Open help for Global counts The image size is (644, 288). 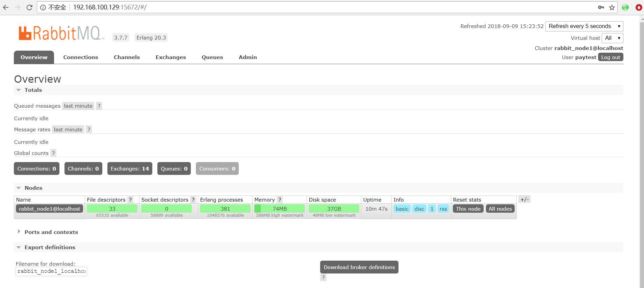point(53,153)
